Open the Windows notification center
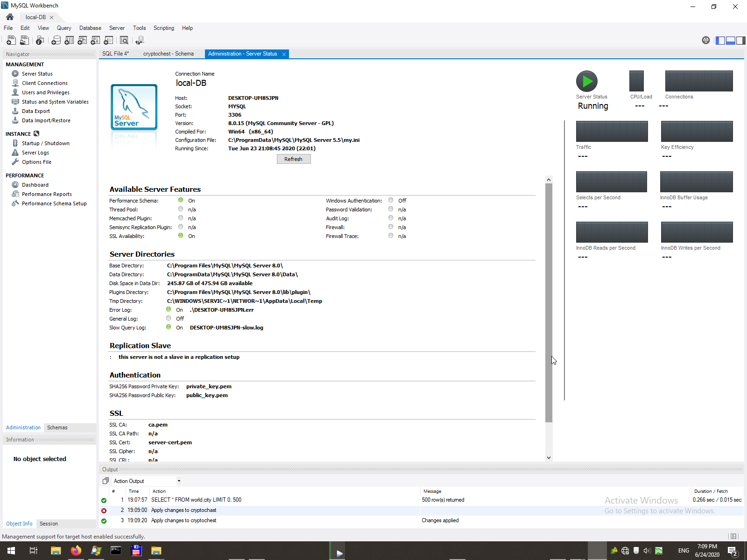 [733, 551]
